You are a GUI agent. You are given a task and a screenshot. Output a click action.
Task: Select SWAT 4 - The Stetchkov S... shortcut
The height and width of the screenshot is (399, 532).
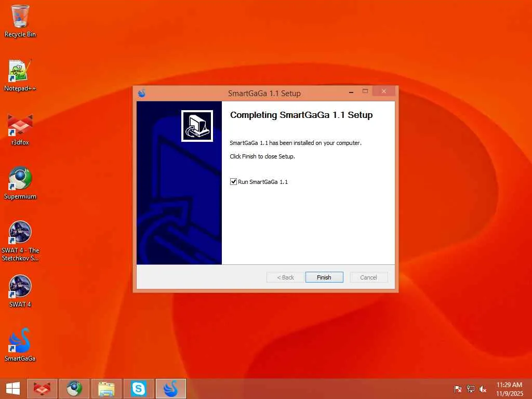pyautogui.click(x=20, y=241)
